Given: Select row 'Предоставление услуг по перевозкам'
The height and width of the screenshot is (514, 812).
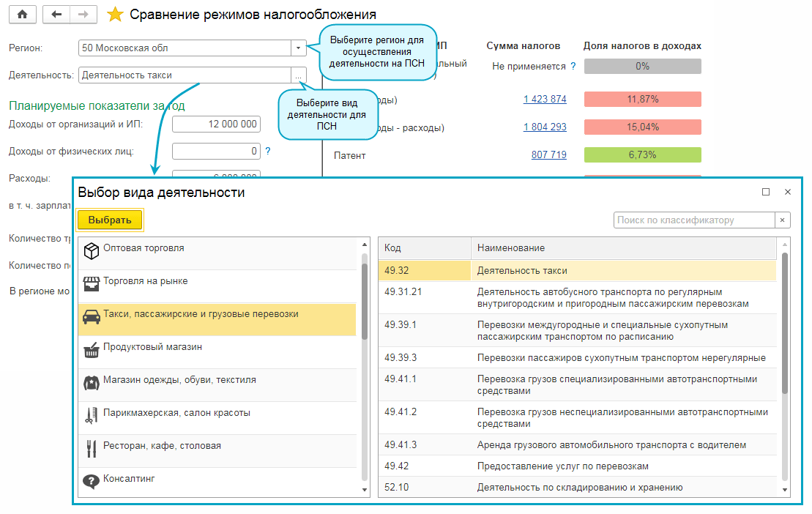Looking at the screenshot, I should click(x=578, y=466).
